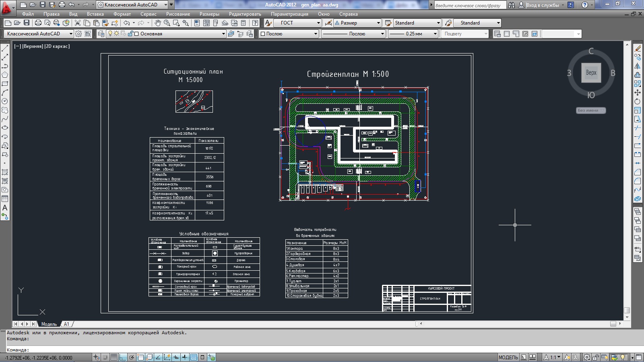Open the QuickCalc calculator

coord(243,23)
